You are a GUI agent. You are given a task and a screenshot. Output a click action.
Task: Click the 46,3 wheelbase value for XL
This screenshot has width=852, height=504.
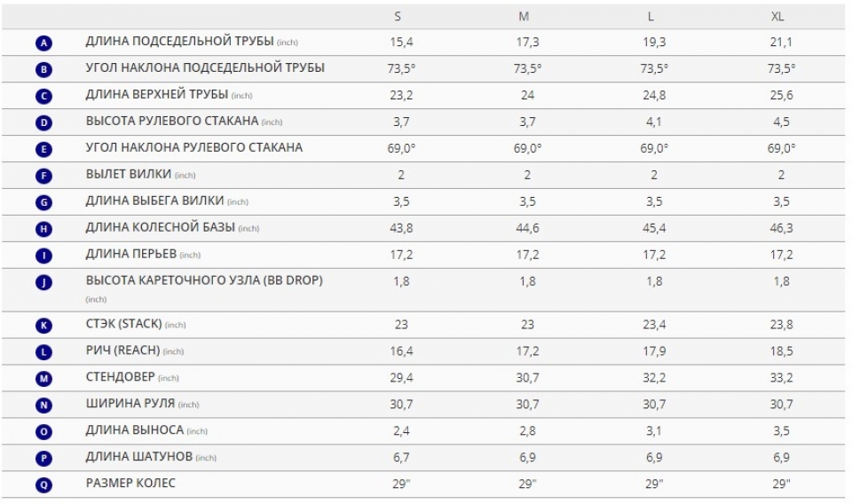781,228
